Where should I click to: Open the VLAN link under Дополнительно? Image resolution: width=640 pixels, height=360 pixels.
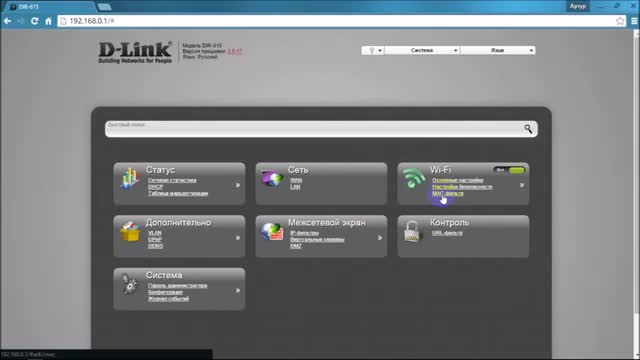tap(155, 233)
